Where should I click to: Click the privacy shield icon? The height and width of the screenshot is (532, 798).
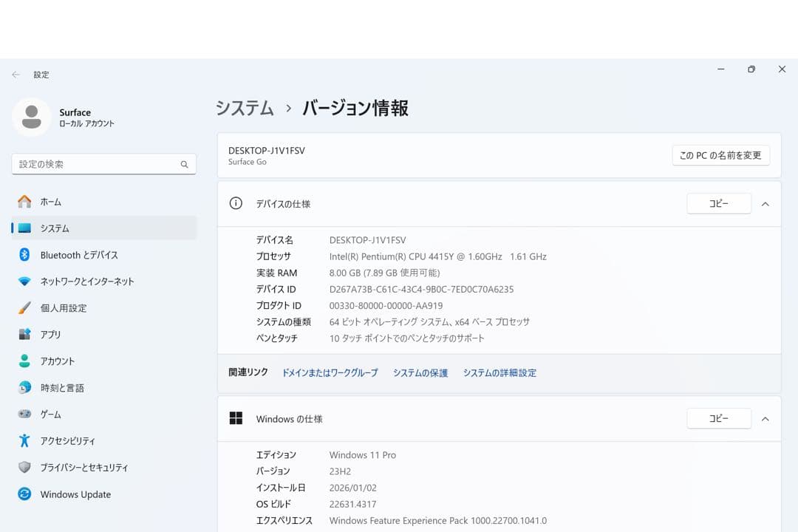[x=24, y=467]
